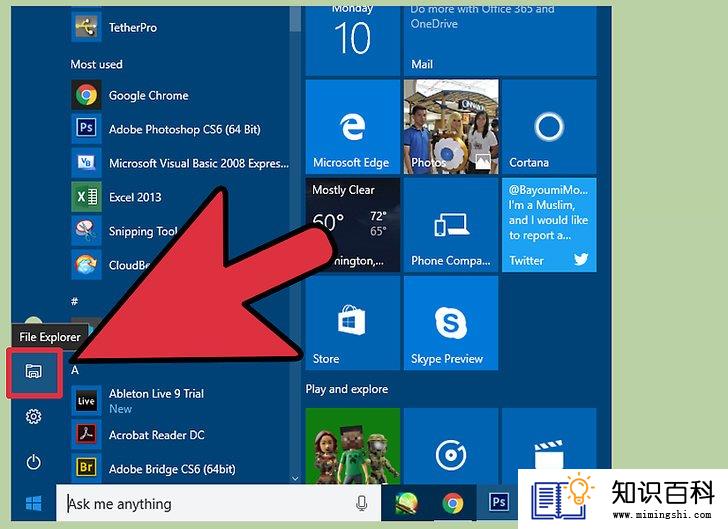Open the Phone Companion tile
The height and width of the screenshot is (529, 728).
[x=451, y=225]
